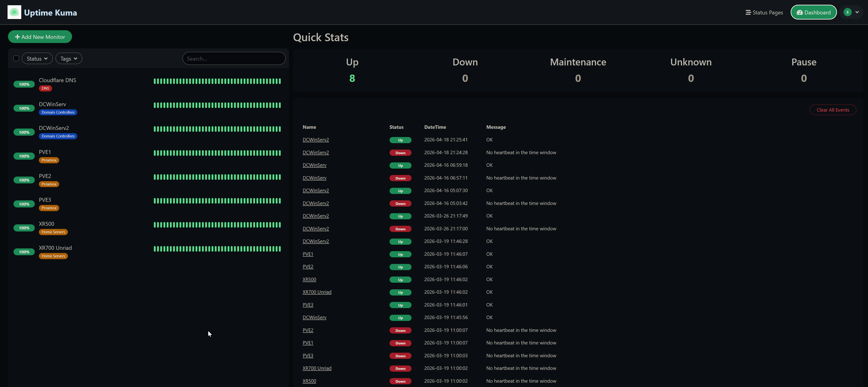This screenshot has width=868, height=387.
Task: Toggle the select-all monitors checkbox
Action: tap(16, 58)
